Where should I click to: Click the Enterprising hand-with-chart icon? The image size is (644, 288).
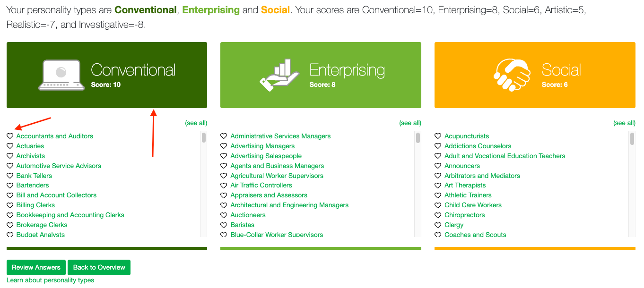point(279,75)
